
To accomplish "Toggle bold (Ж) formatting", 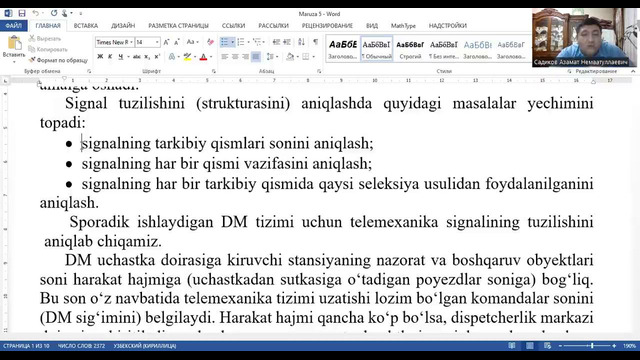I will point(100,57).
